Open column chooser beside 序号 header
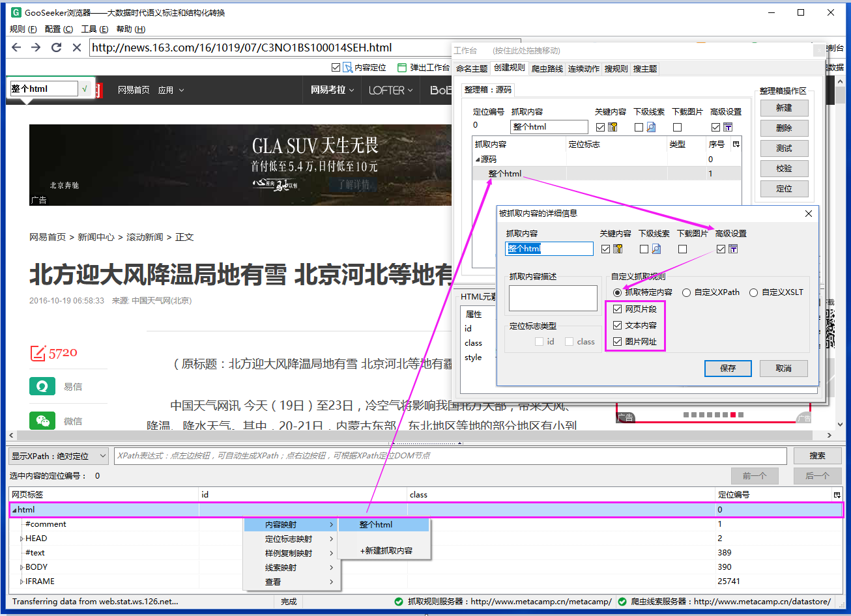This screenshot has width=851, height=616. pos(736,144)
